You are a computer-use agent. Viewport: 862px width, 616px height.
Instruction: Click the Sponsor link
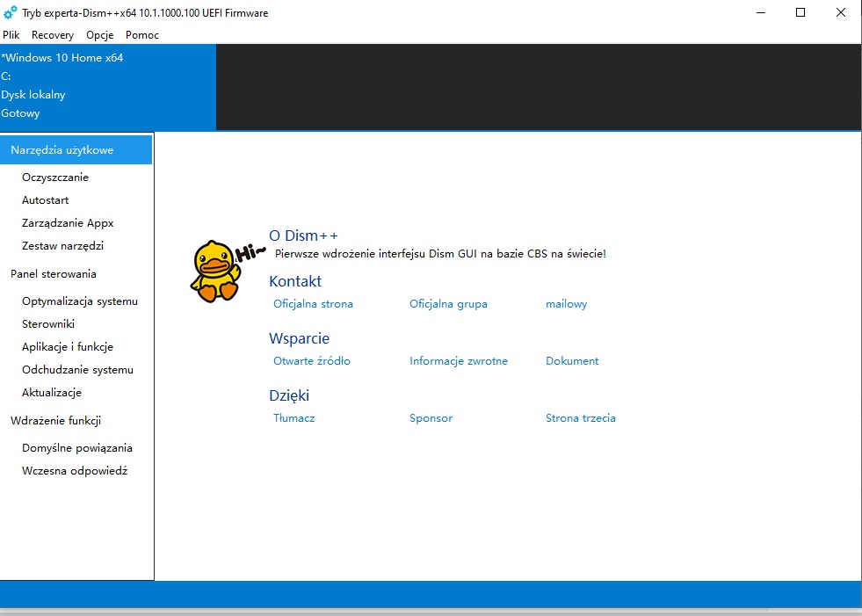point(431,418)
